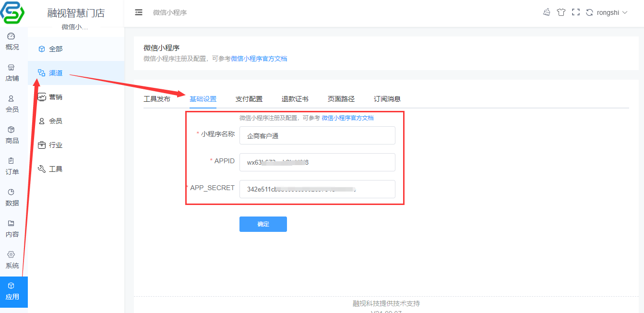Open 内容 content section in left rail
The height and width of the screenshot is (313, 644).
pyautogui.click(x=12, y=229)
